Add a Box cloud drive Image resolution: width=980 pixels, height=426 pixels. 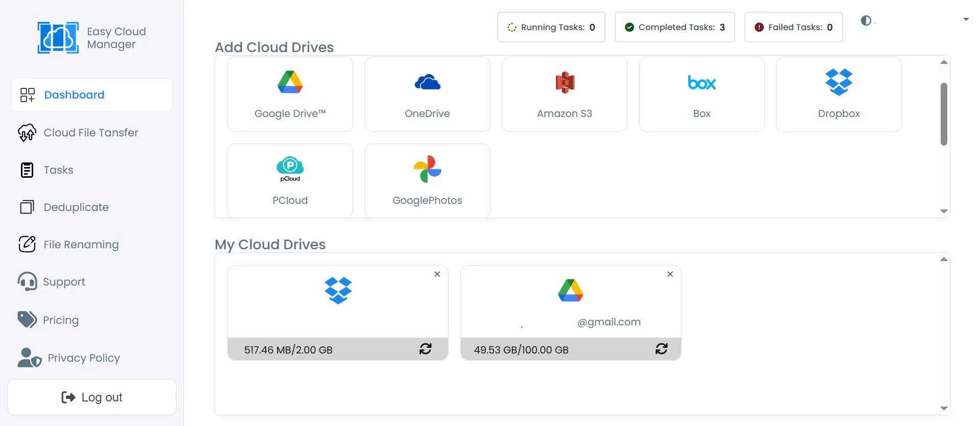pos(702,94)
